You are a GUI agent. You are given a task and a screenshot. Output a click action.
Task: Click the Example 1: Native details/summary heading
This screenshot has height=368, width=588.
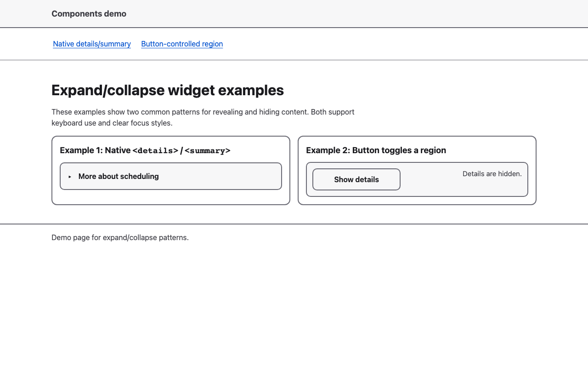click(x=145, y=150)
